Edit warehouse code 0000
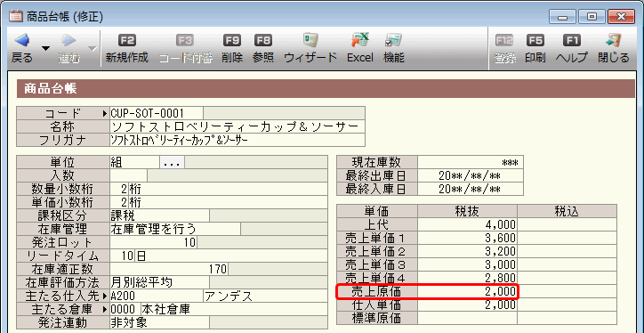The width and height of the screenshot is (644, 333). tap(125, 309)
